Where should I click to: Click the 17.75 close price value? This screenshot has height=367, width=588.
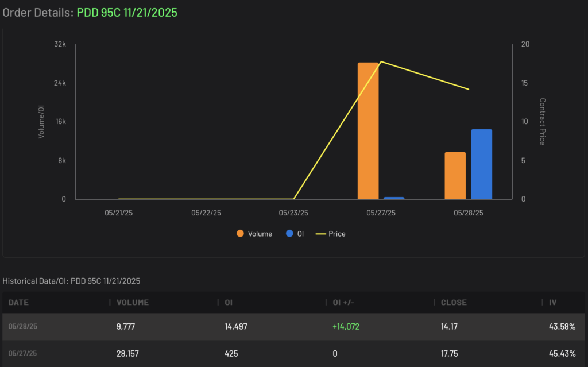click(449, 353)
